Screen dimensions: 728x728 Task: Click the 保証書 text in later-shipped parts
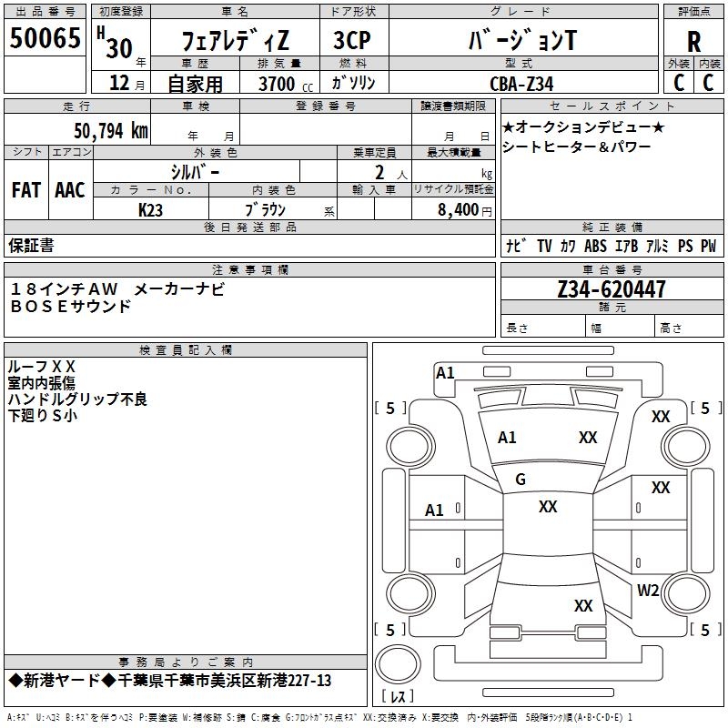[x=31, y=246]
